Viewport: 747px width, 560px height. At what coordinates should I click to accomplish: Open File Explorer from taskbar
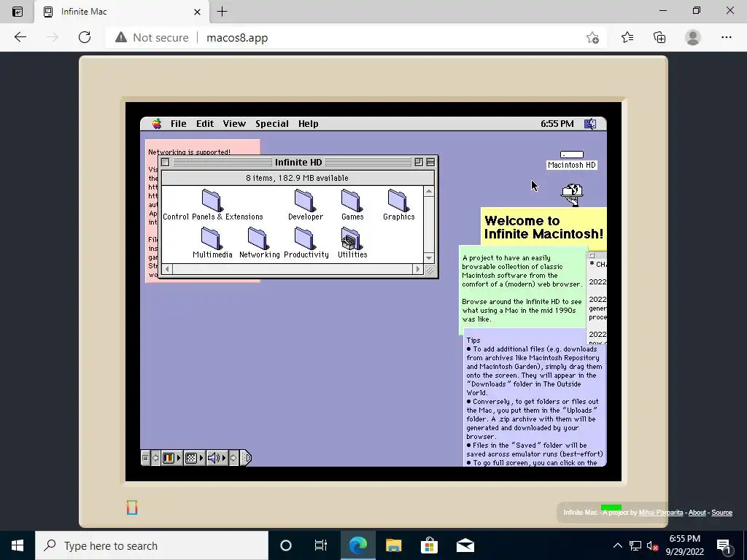pos(393,545)
